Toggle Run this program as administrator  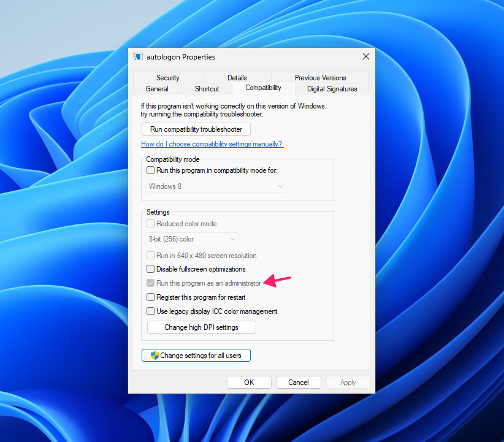pos(150,283)
